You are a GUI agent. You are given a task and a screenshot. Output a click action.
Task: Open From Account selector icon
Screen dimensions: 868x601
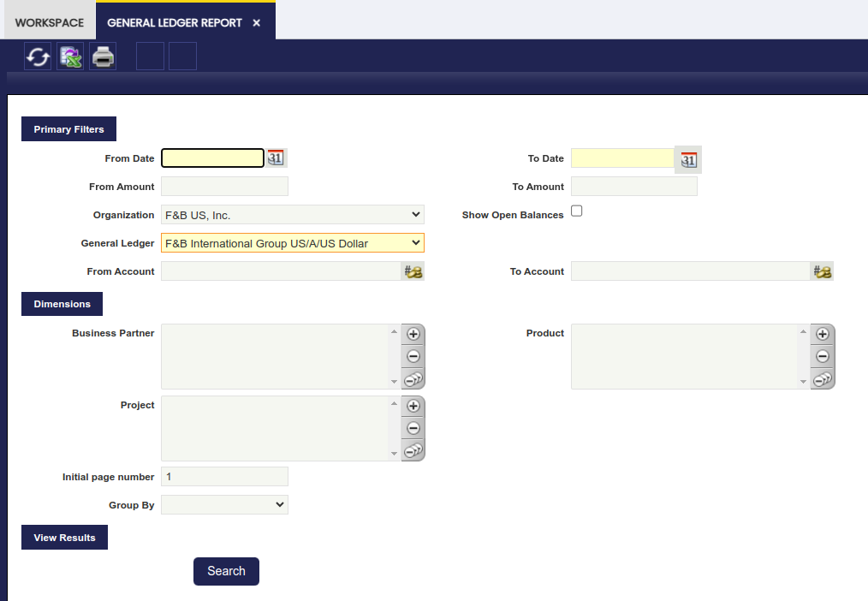(x=413, y=271)
